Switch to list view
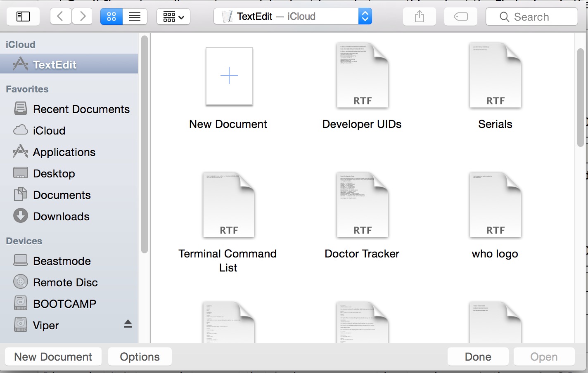 pyautogui.click(x=135, y=17)
